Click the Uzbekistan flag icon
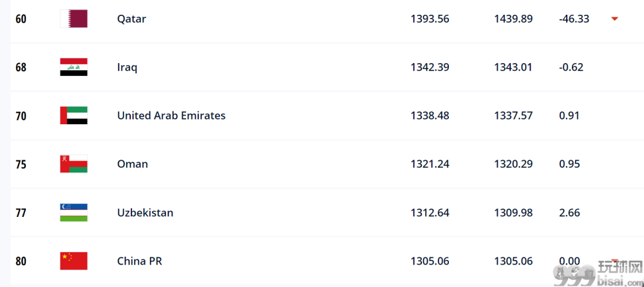Viewport: 644px width, 287px height. point(73,213)
